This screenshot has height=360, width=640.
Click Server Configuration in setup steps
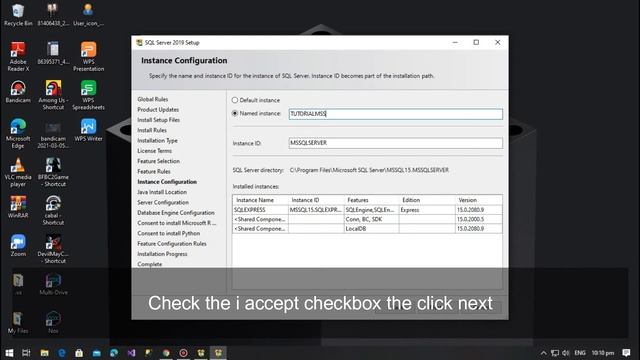coord(163,202)
